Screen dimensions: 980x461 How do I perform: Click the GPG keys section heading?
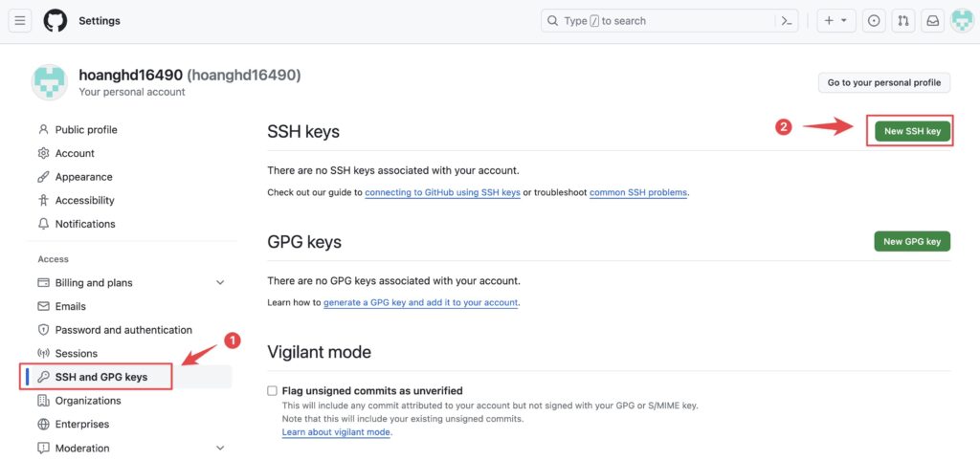click(x=304, y=242)
